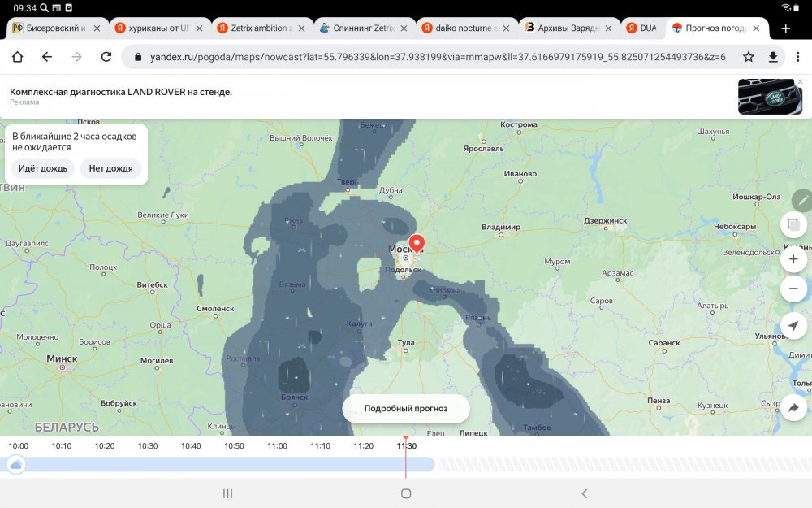Open the browser downloads icon

coord(773,57)
